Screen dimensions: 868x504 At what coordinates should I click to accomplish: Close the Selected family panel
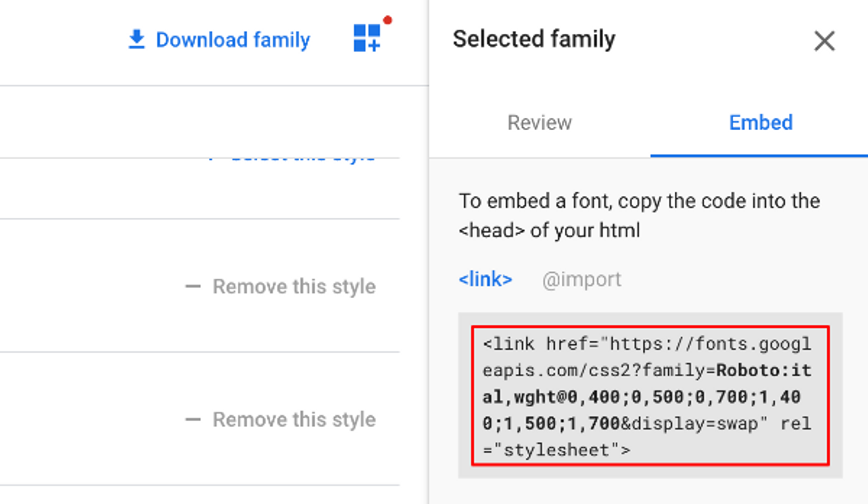tap(824, 41)
